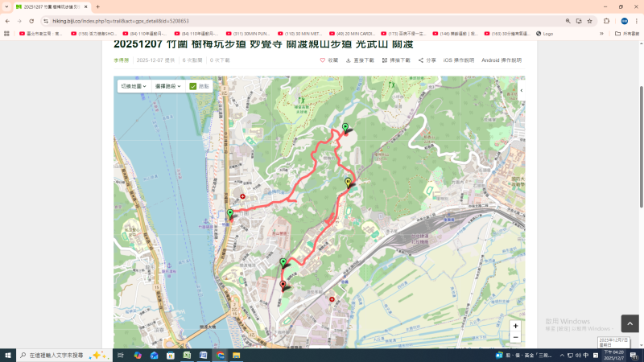Open the 選擇路段 route dropdown
644x362 pixels.
click(x=167, y=86)
